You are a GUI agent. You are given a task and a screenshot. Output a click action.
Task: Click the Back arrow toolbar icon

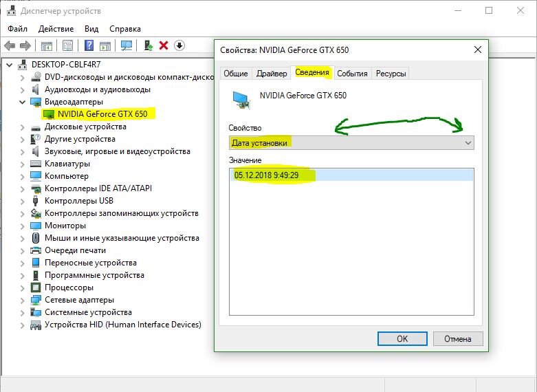point(10,45)
